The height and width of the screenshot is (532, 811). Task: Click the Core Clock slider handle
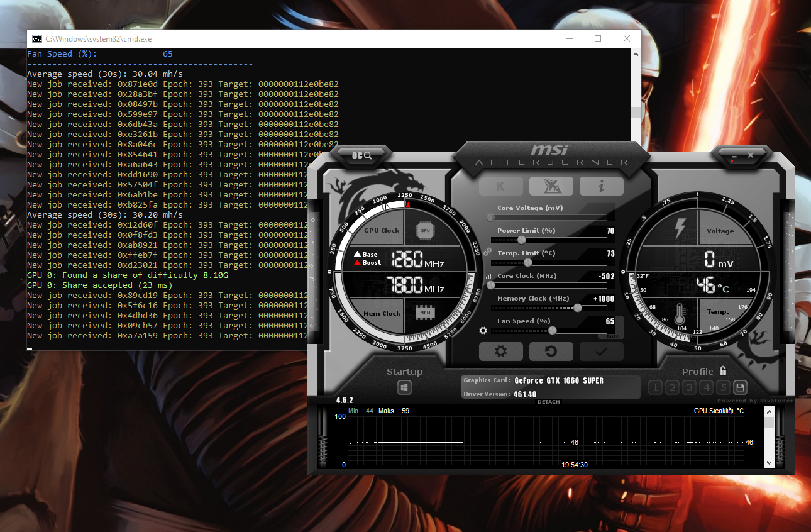click(x=491, y=285)
